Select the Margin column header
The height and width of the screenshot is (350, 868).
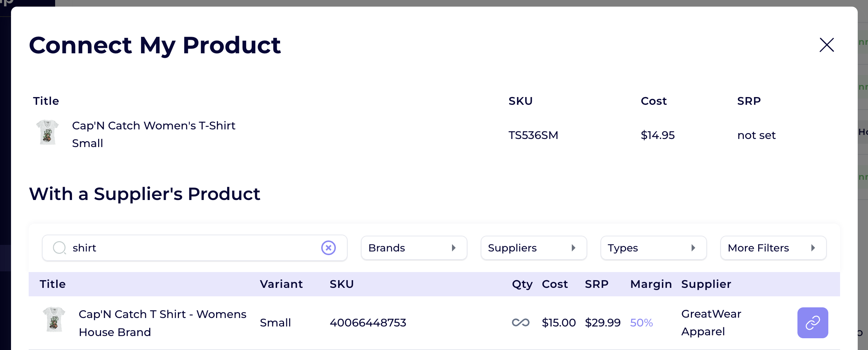pos(650,284)
